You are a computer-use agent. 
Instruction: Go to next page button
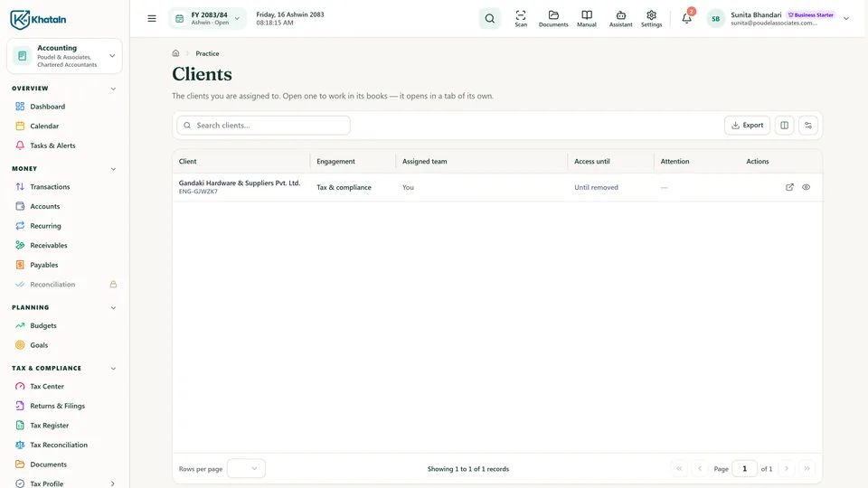[x=786, y=469]
